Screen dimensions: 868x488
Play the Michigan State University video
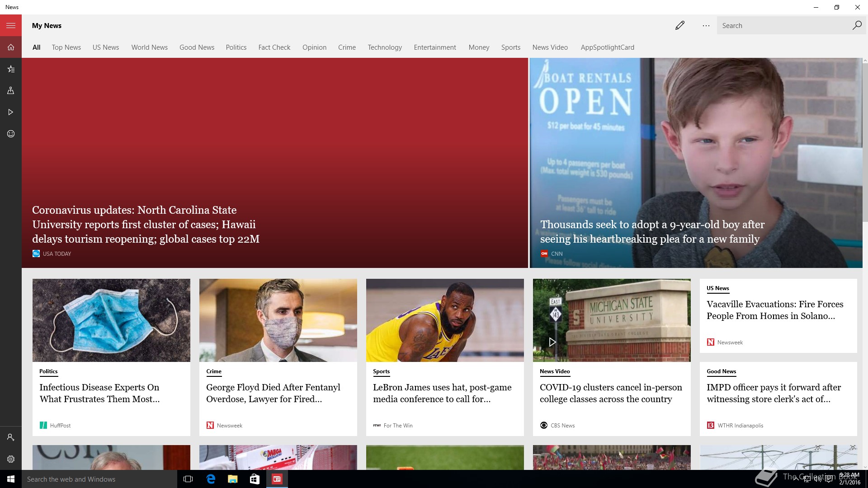[x=552, y=342]
